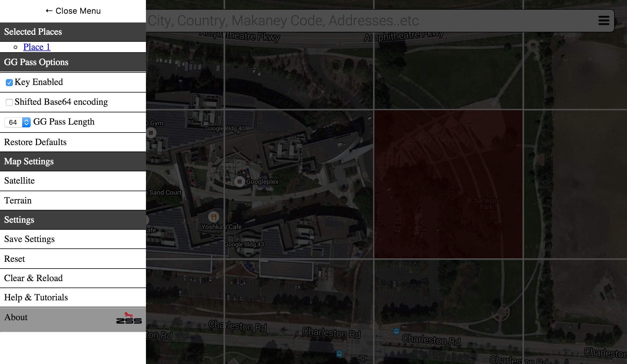Click the Map Settings header
627x364 pixels.
click(x=73, y=161)
